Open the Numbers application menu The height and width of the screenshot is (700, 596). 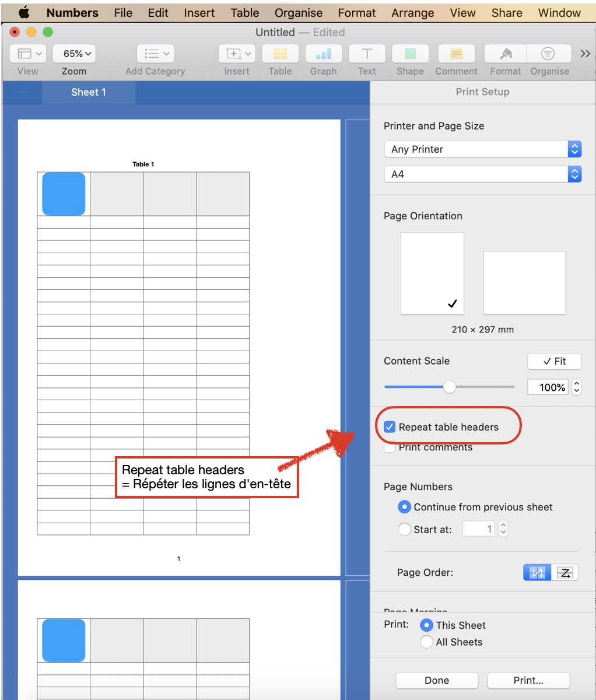[x=72, y=13]
